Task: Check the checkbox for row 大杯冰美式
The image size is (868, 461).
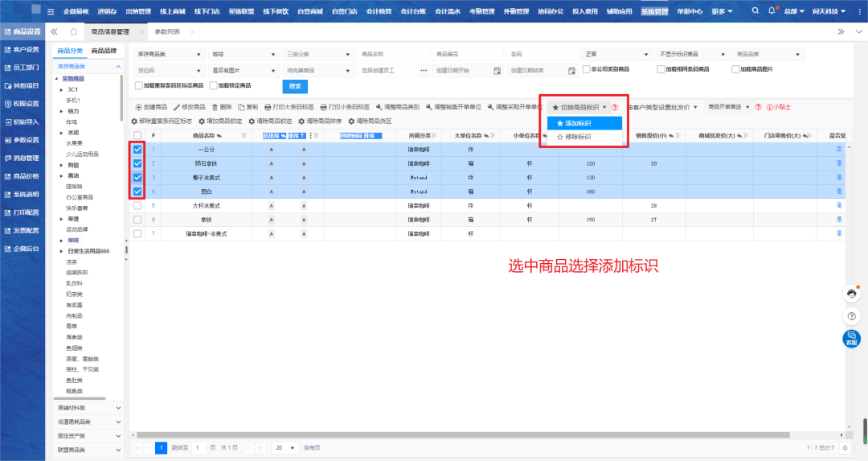Action: coord(137,206)
